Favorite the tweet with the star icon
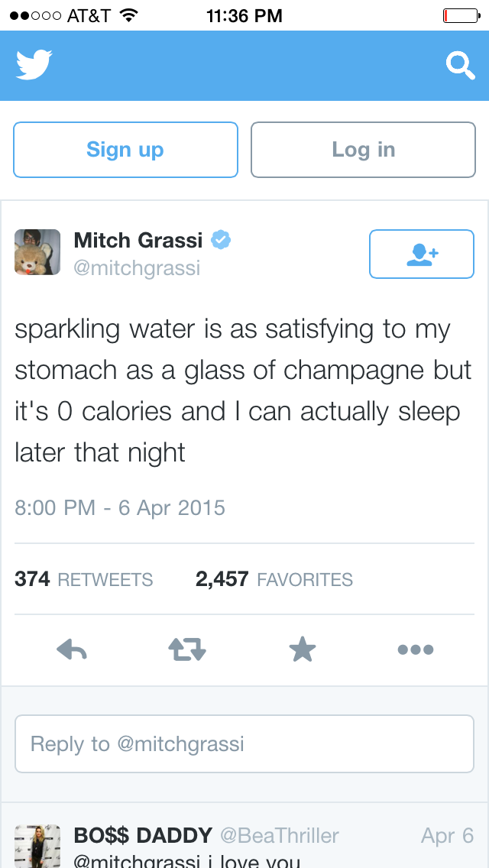The image size is (489, 868). coord(303,650)
